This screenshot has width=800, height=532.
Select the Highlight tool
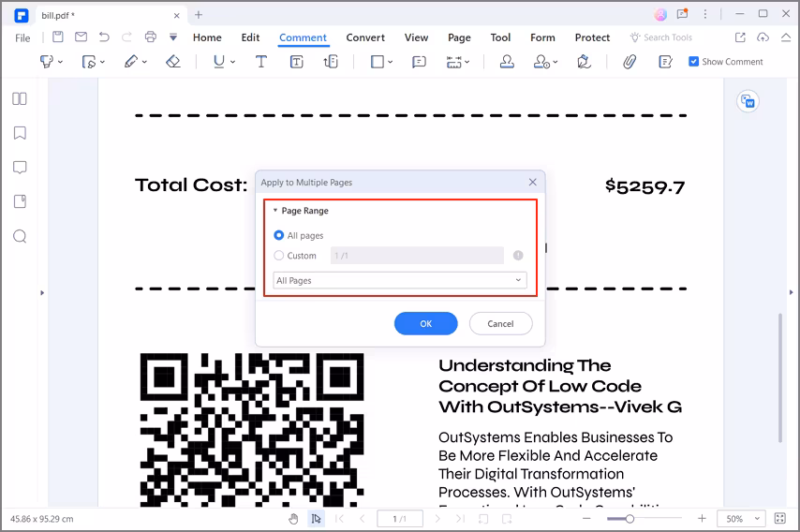click(x=47, y=62)
